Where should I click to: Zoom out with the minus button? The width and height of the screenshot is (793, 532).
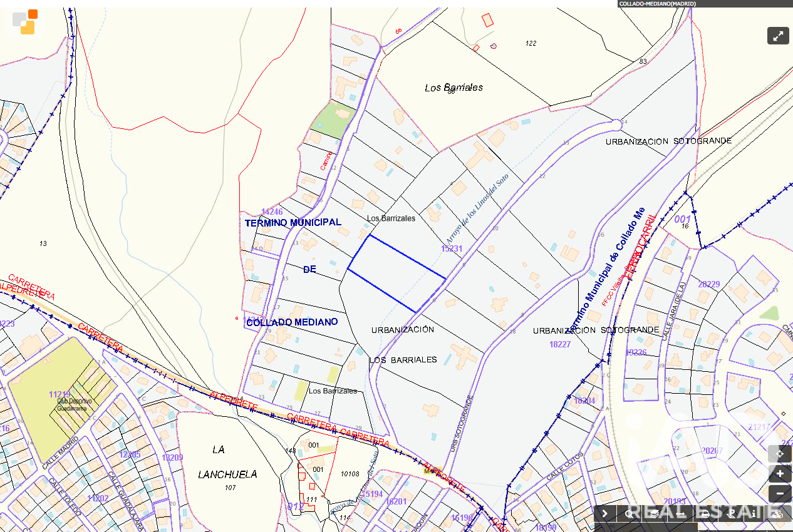(779, 494)
